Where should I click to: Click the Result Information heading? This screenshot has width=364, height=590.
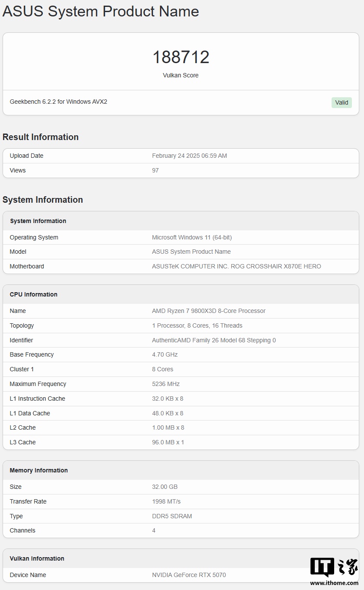(x=41, y=137)
